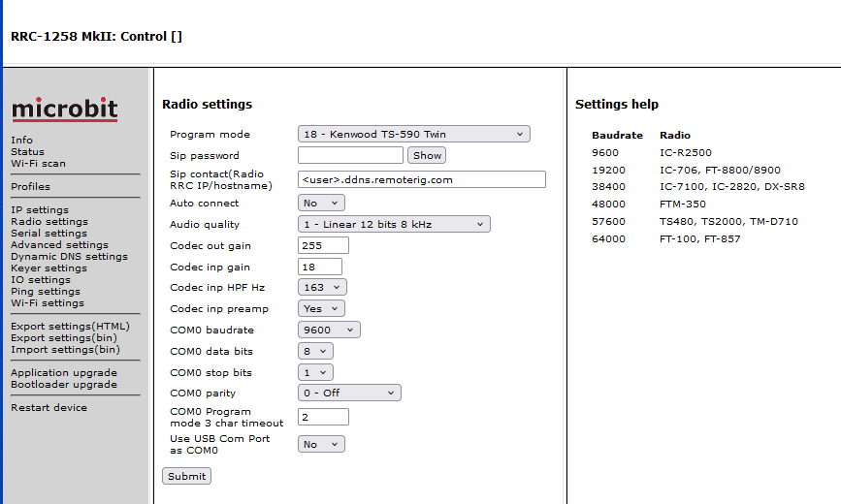
Task: Focus the Sip contact hostname field
Action: 421,179
